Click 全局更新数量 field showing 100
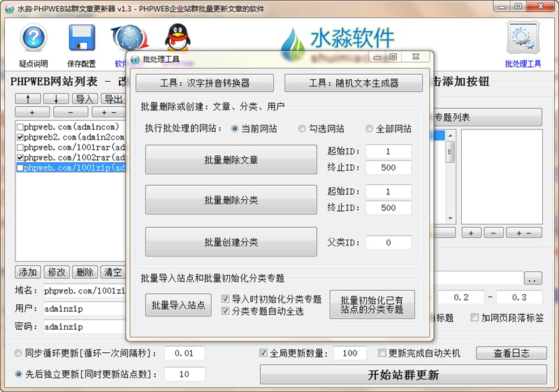 tap(350, 353)
